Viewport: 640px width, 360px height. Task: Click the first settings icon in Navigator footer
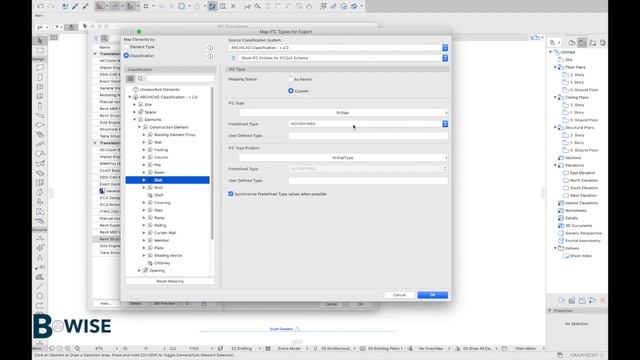point(562,300)
